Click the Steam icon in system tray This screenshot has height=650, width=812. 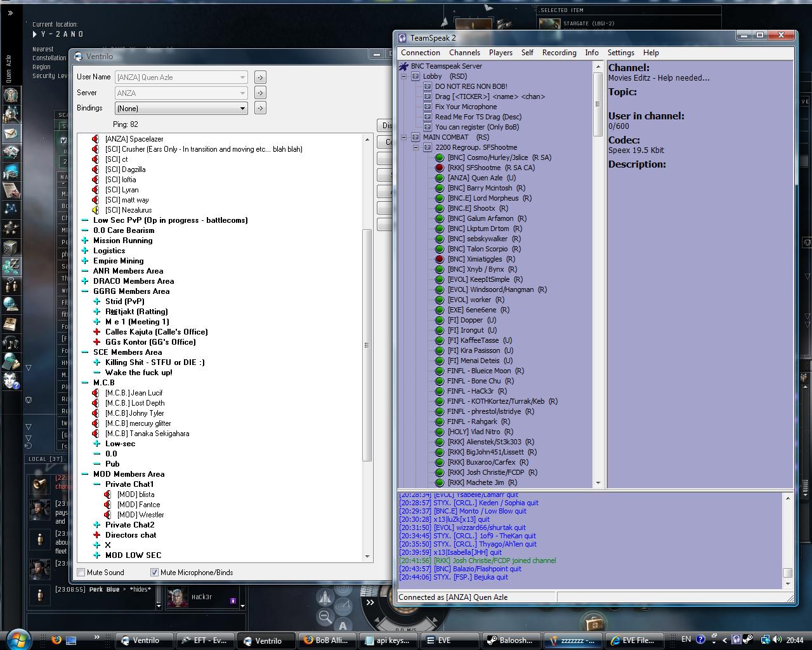click(x=748, y=640)
